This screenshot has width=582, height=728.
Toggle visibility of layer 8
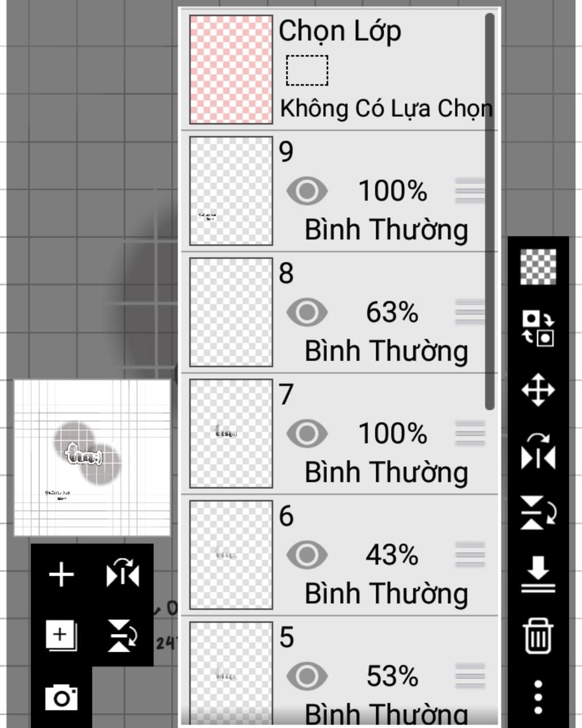point(307,312)
